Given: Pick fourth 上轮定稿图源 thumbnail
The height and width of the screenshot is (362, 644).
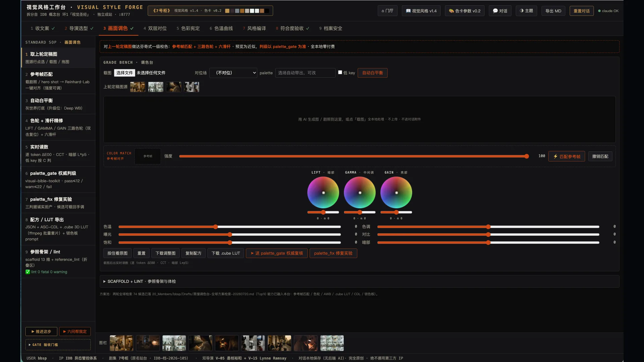Looking at the screenshot, I should click(x=192, y=87).
